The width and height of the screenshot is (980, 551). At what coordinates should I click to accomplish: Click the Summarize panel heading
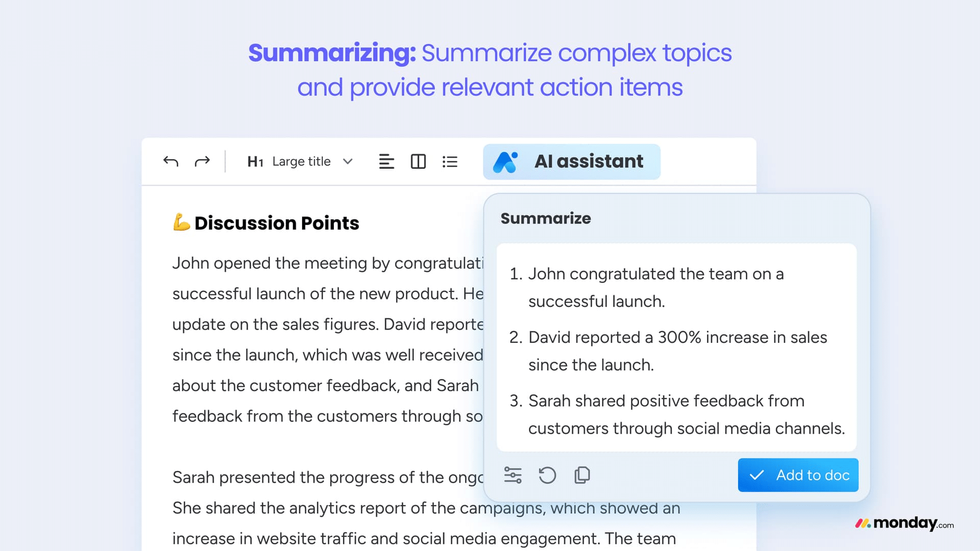pyautogui.click(x=546, y=218)
